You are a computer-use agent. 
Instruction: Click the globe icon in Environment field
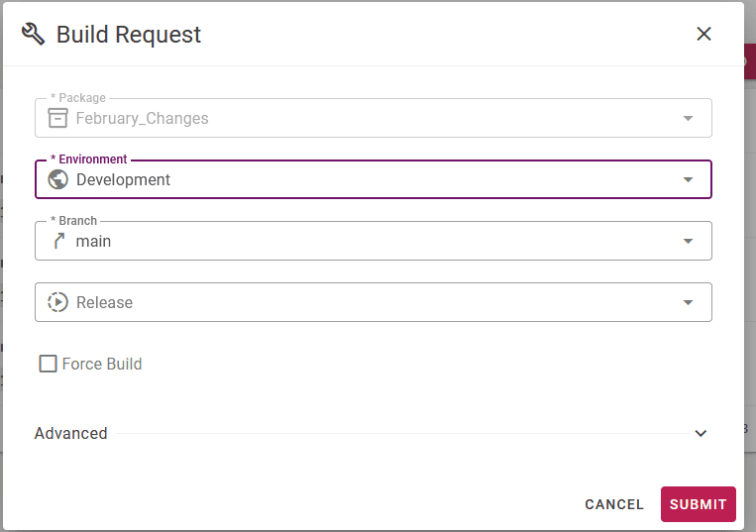(57, 179)
